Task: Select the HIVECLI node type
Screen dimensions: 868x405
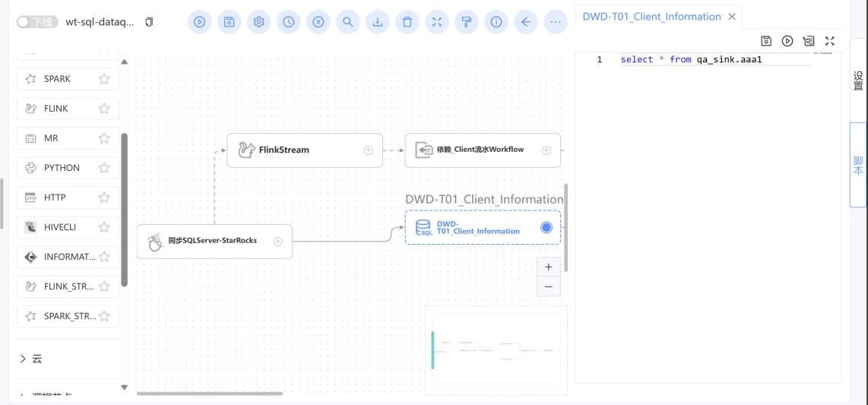Action: [x=68, y=227]
